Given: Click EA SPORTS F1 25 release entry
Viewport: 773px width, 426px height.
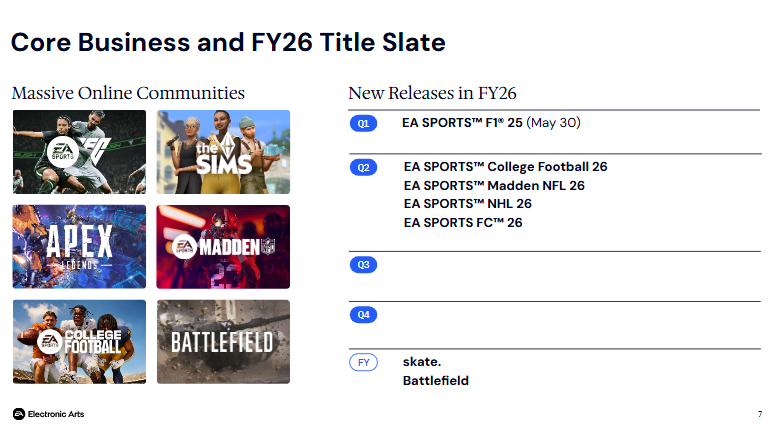Looking at the screenshot, I should pyautogui.click(x=491, y=123).
